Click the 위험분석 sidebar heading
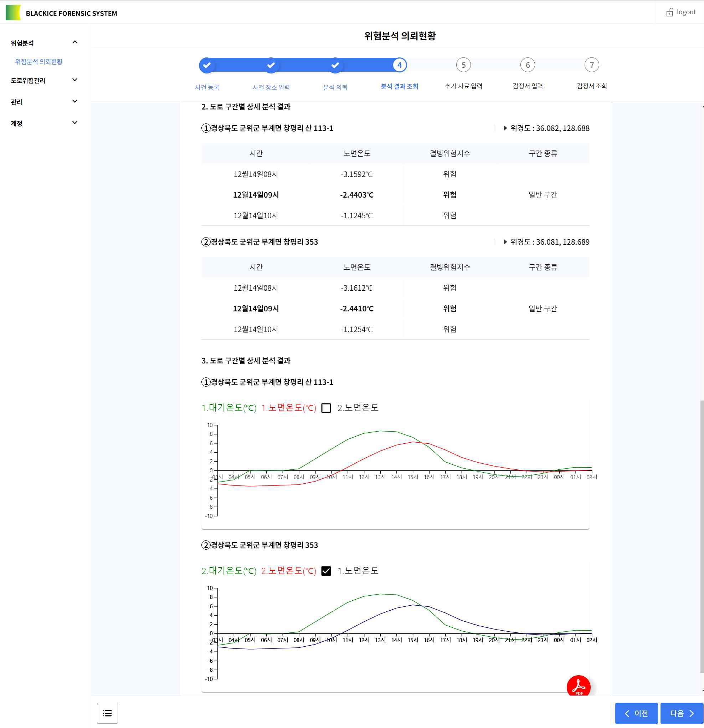Screen dimensions: 704x728 click(22, 43)
